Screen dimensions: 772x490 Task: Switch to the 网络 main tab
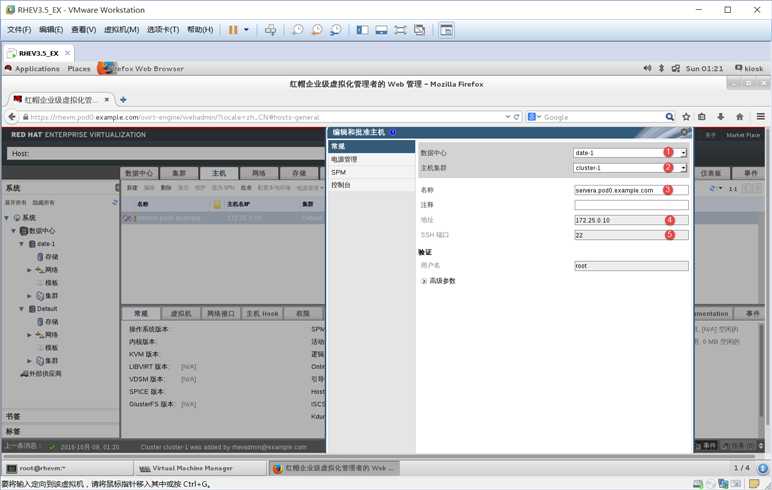click(x=259, y=173)
